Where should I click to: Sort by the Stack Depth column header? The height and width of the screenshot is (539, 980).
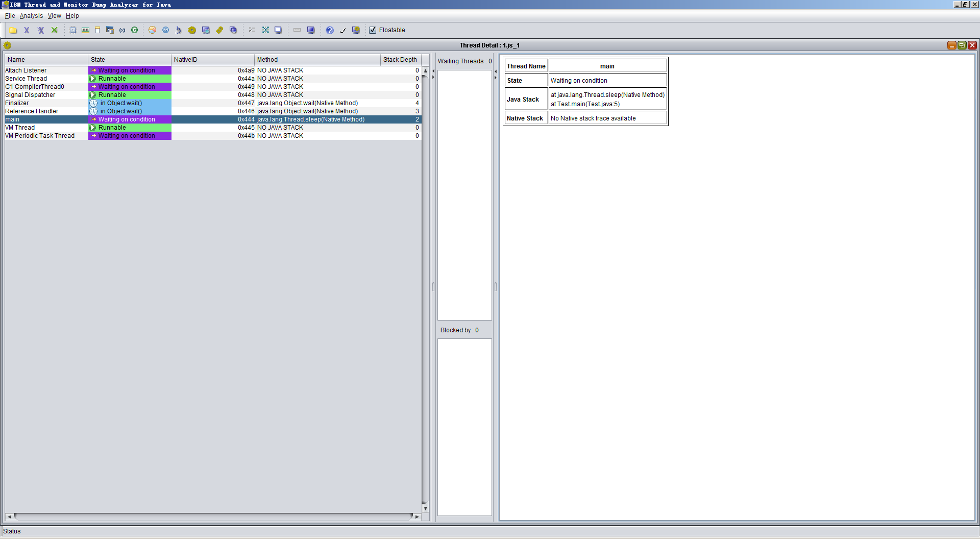click(x=401, y=60)
